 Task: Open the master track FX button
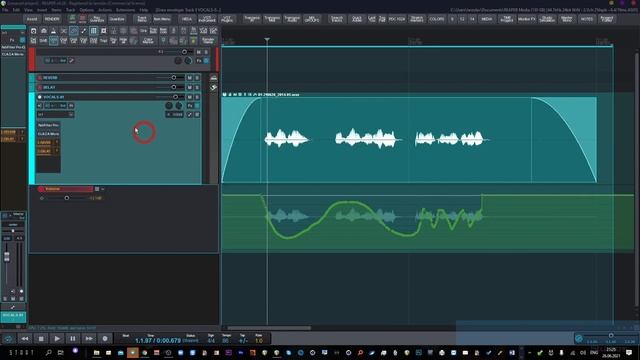pyautogui.click(x=199, y=61)
